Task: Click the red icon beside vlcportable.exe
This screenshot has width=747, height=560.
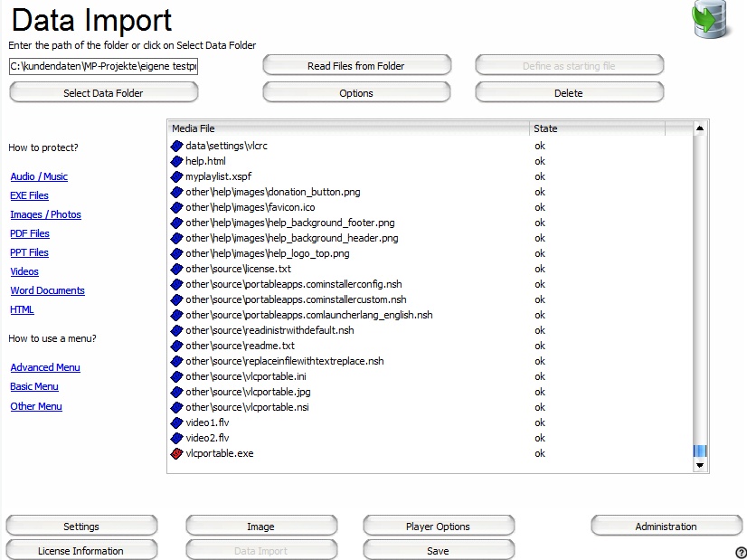Action: point(177,453)
